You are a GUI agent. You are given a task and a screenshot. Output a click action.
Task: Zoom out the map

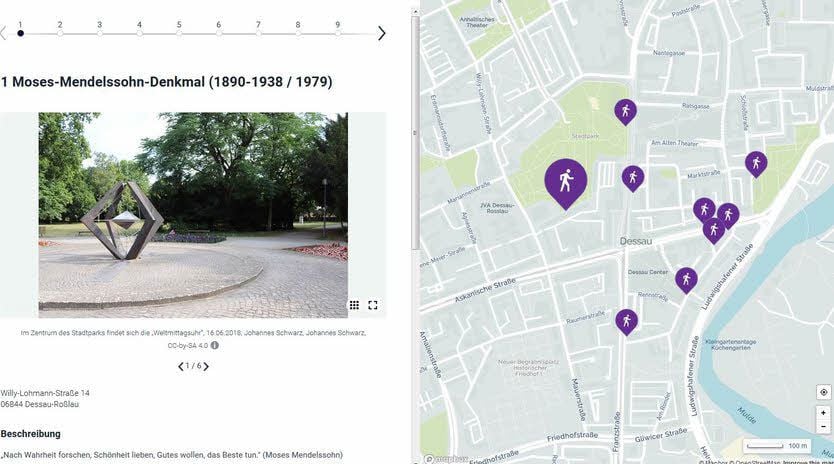coord(823,426)
